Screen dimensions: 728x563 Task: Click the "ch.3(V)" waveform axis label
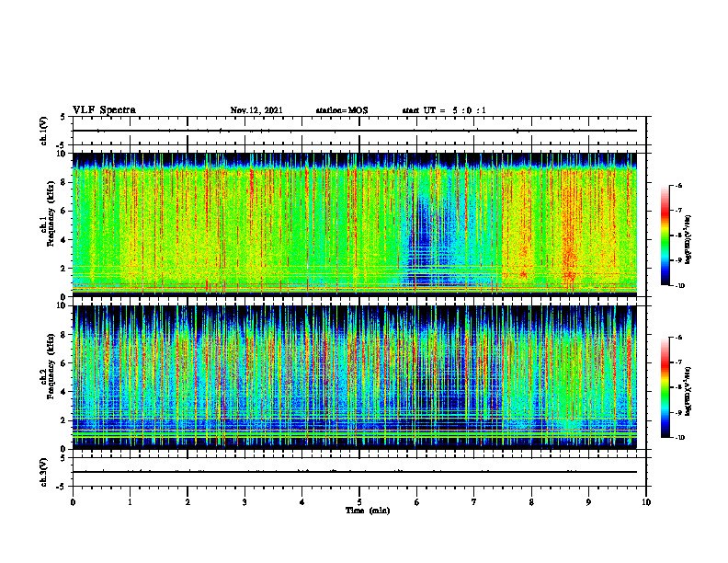(x=43, y=472)
